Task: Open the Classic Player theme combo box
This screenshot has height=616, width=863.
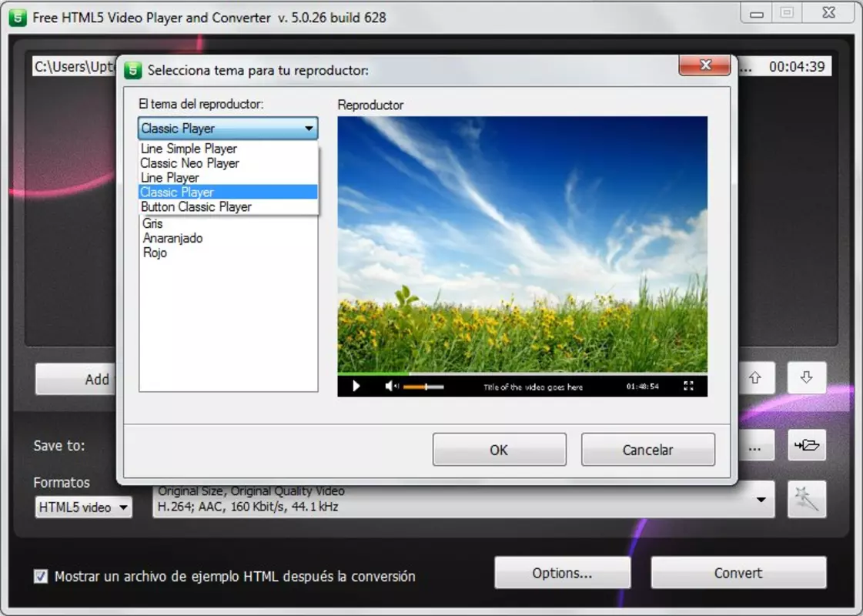Action: tap(228, 129)
